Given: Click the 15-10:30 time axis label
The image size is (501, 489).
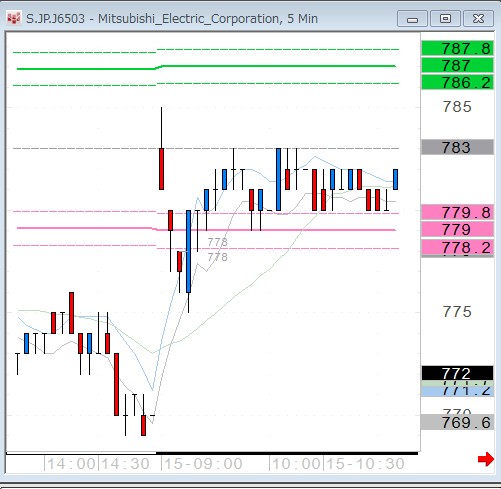Looking at the screenshot, I should [365, 464].
